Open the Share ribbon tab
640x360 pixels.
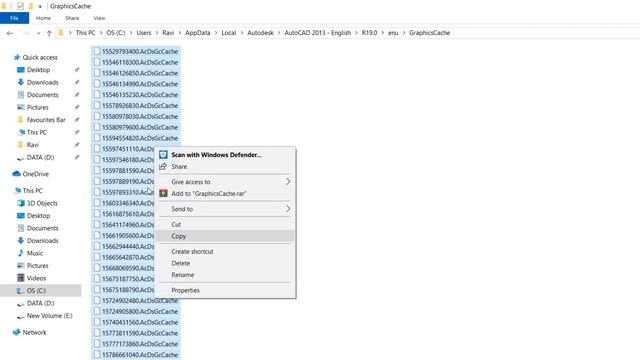pos(72,18)
